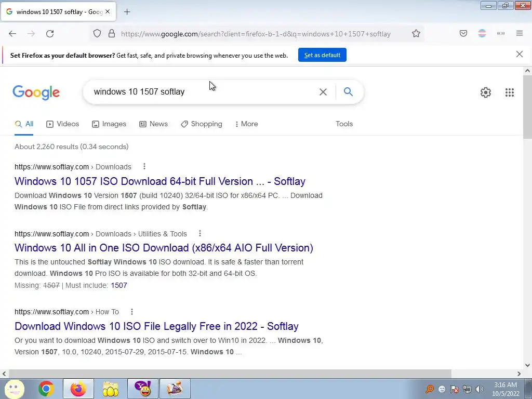Open network tray icon
The width and height of the screenshot is (532, 399).
[x=467, y=389]
